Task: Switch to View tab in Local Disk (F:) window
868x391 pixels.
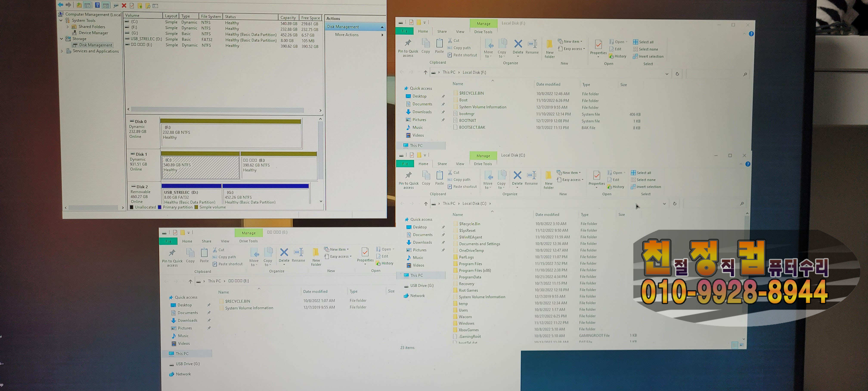Action: 460,32
